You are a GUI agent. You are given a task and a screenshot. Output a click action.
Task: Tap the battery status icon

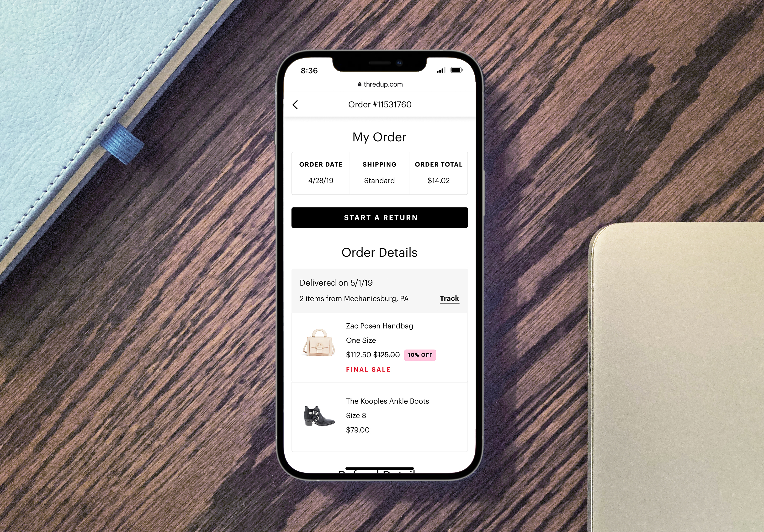[455, 70]
